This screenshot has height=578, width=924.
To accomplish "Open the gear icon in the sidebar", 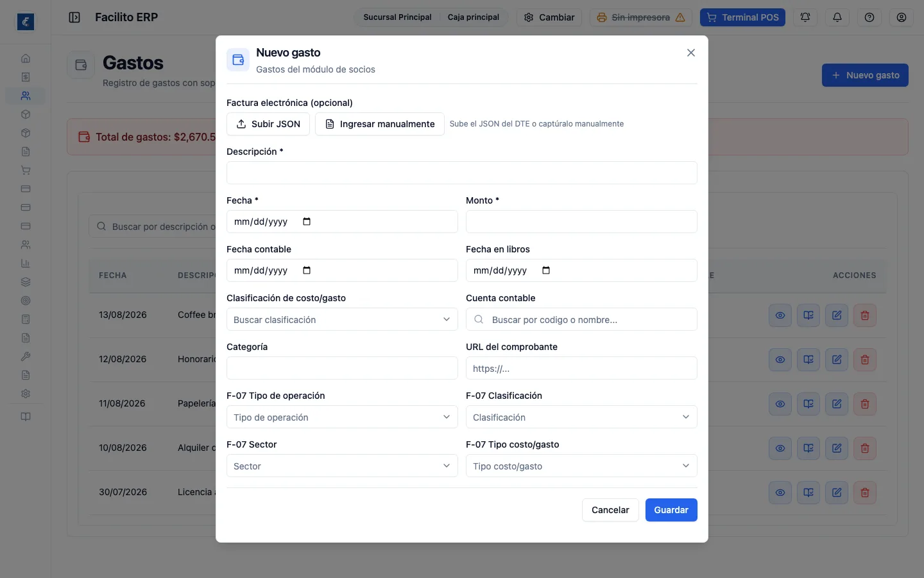I will pos(26,394).
